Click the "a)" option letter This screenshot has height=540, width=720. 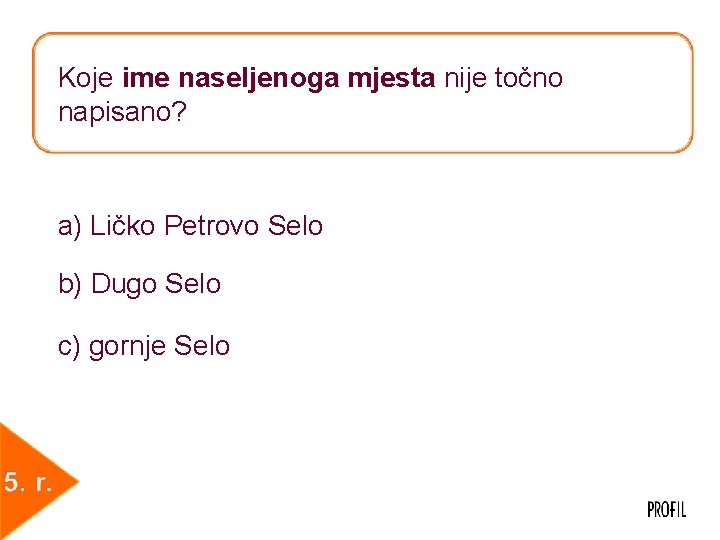70,226
